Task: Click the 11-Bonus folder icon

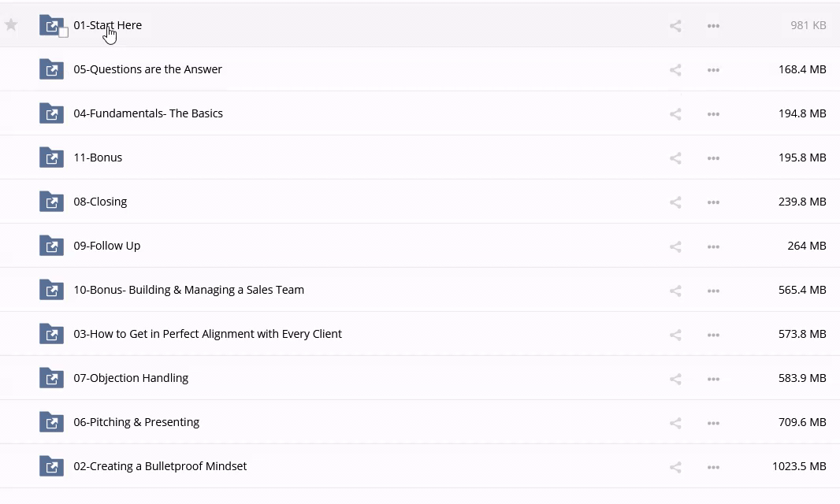Action: (51, 157)
